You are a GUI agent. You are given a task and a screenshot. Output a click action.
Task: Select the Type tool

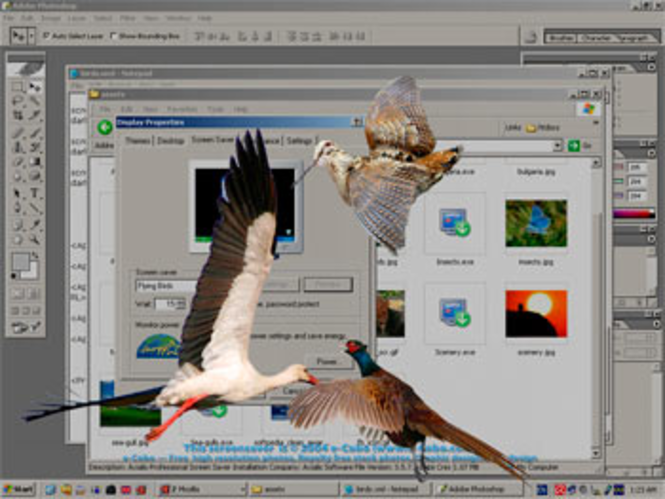click(x=35, y=193)
